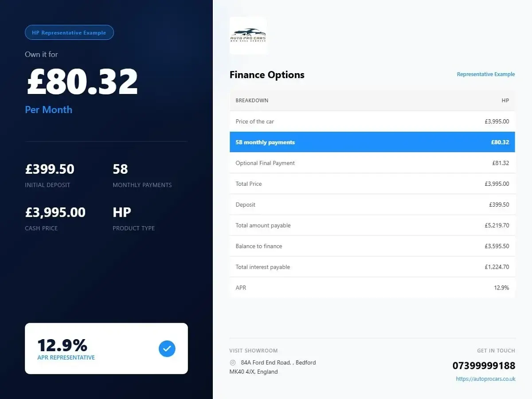
Task: Click the Deposit row showing £399.50
Action: (372, 204)
